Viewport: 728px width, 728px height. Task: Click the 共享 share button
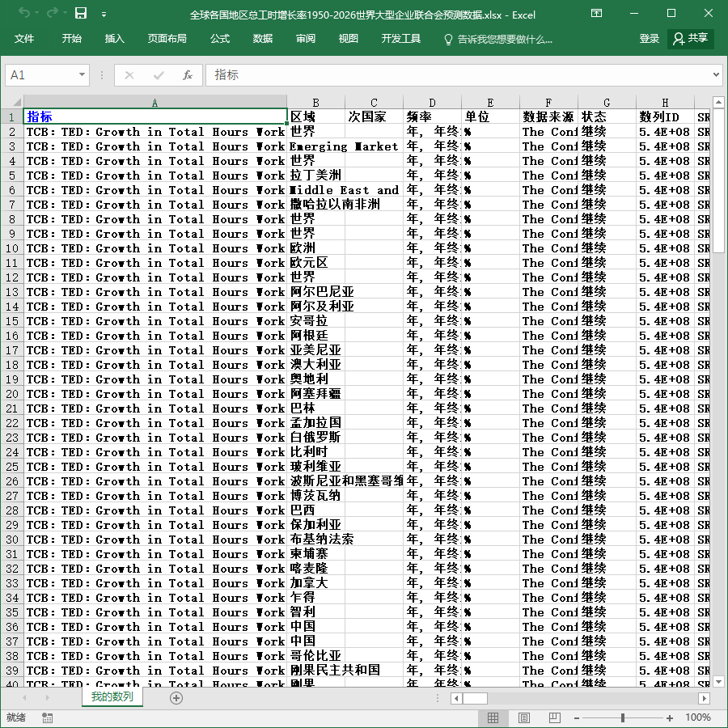click(691, 39)
